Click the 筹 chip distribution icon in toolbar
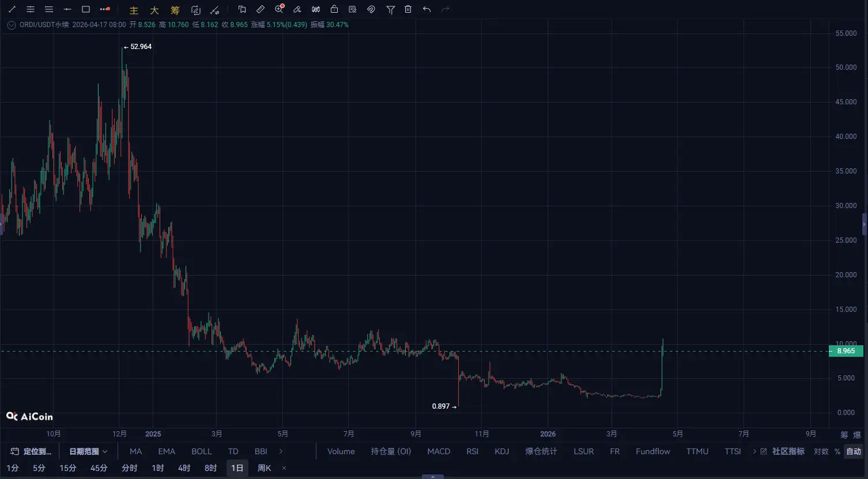 pyautogui.click(x=175, y=10)
